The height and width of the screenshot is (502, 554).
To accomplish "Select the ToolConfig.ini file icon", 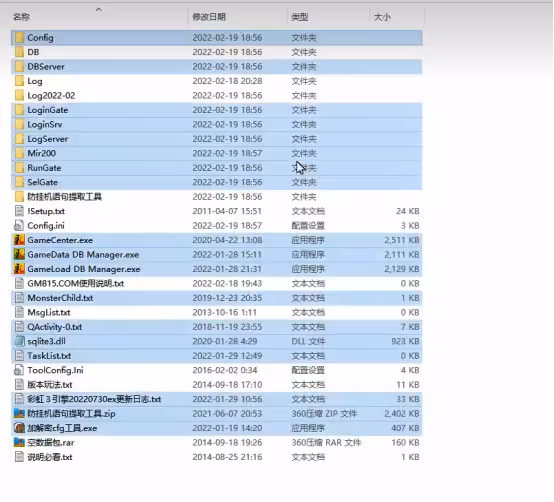I will pyautogui.click(x=19, y=370).
